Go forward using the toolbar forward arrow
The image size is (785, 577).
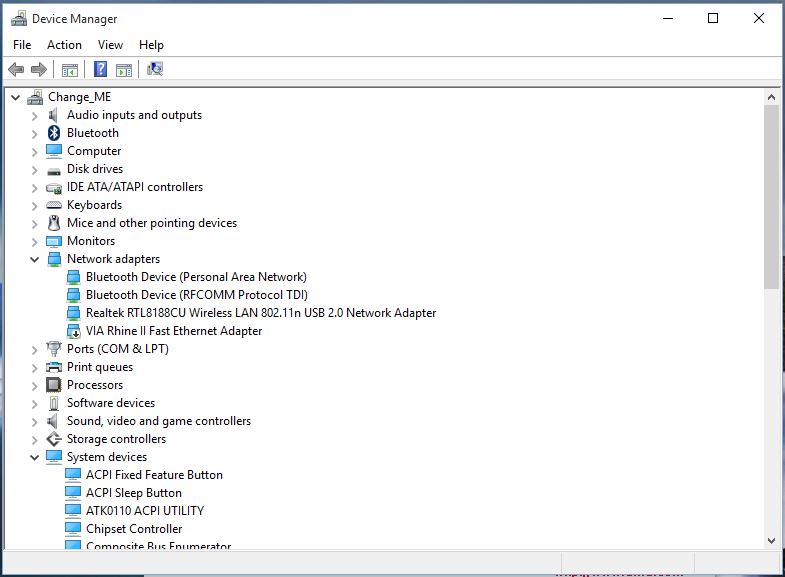39,69
